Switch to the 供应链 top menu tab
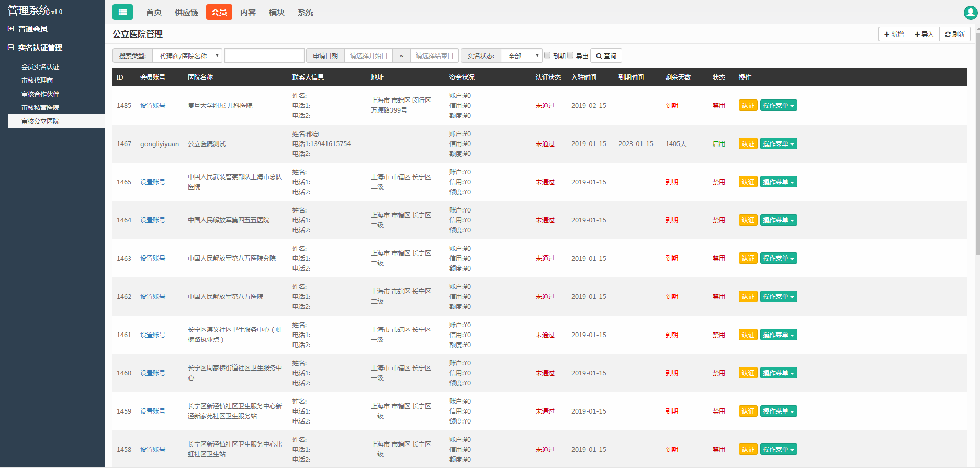The height and width of the screenshot is (468, 980). 186,12
